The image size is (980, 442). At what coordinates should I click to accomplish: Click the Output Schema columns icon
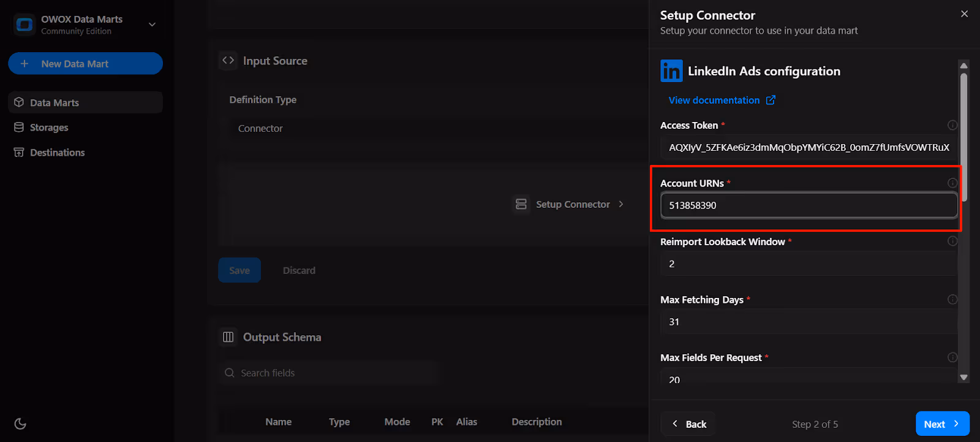tap(228, 337)
